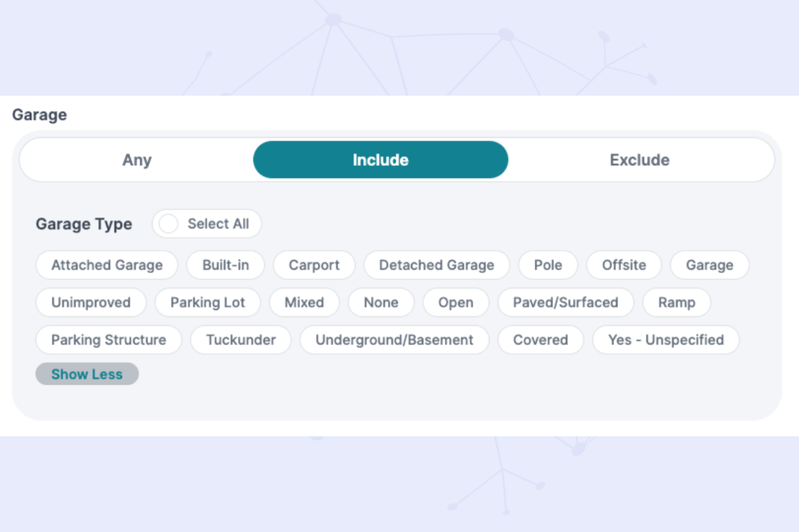
Task: Select the Detached Garage chip
Action: coord(437,265)
